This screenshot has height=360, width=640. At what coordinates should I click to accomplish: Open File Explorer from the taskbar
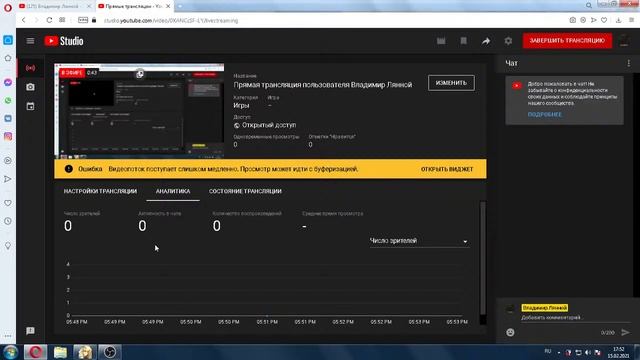[x=60, y=352]
